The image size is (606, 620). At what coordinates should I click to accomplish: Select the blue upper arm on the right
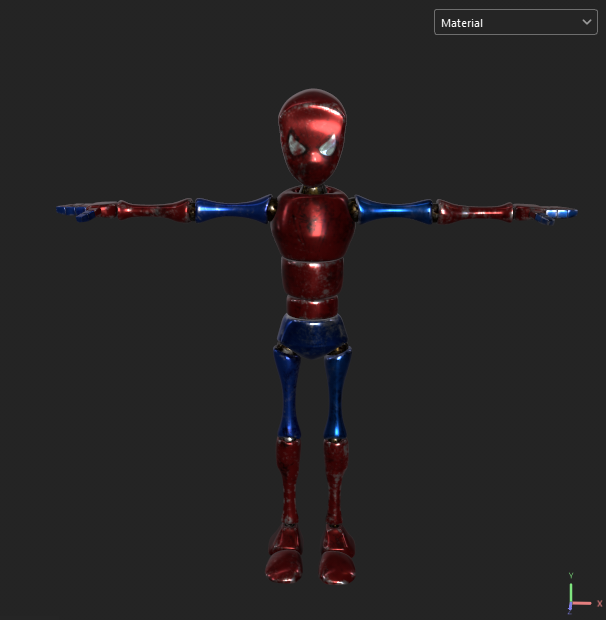click(392, 209)
